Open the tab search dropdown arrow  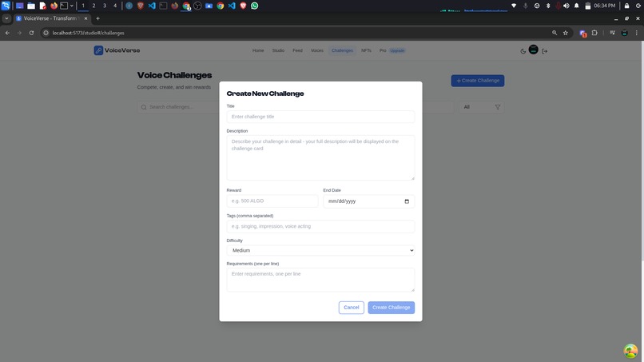click(x=6, y=18)
